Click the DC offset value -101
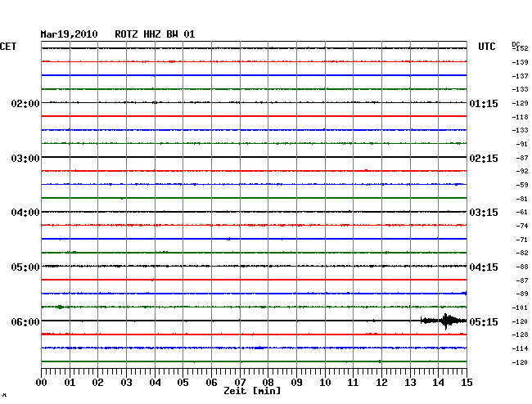Image resolution: width=532 pixels, height=404 pixels. click(x=520, y=307)
